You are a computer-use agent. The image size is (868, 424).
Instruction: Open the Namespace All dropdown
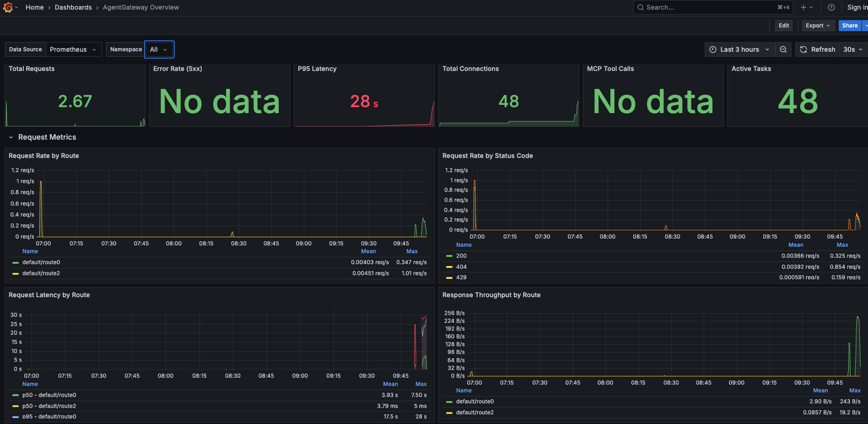(159, 49)
